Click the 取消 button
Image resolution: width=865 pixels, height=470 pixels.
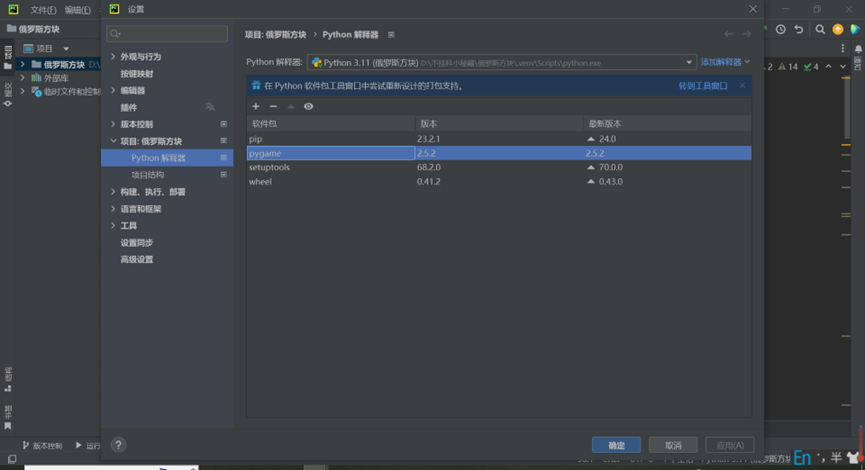click(673, 445)
